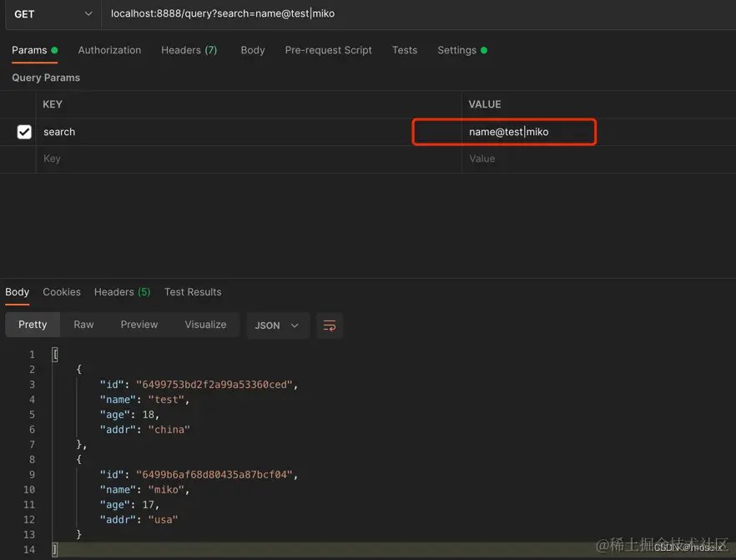Click the "china" addr value
This screenshot has height=560, width=736.
click(x=169, y=430)
